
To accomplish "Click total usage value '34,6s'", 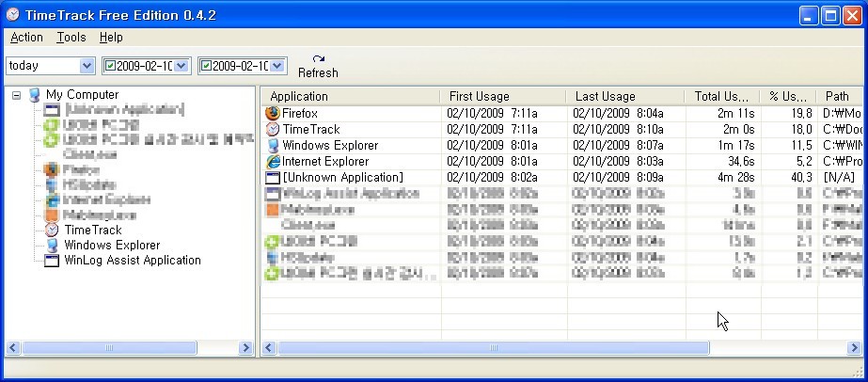I will point(741,162).
